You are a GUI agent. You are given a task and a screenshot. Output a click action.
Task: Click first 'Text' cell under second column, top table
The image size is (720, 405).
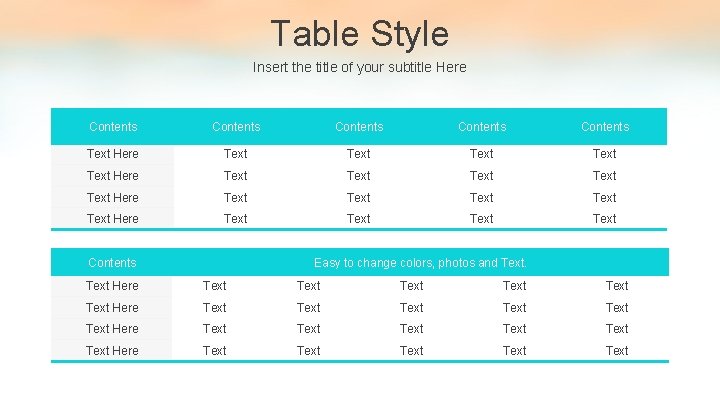236,154
